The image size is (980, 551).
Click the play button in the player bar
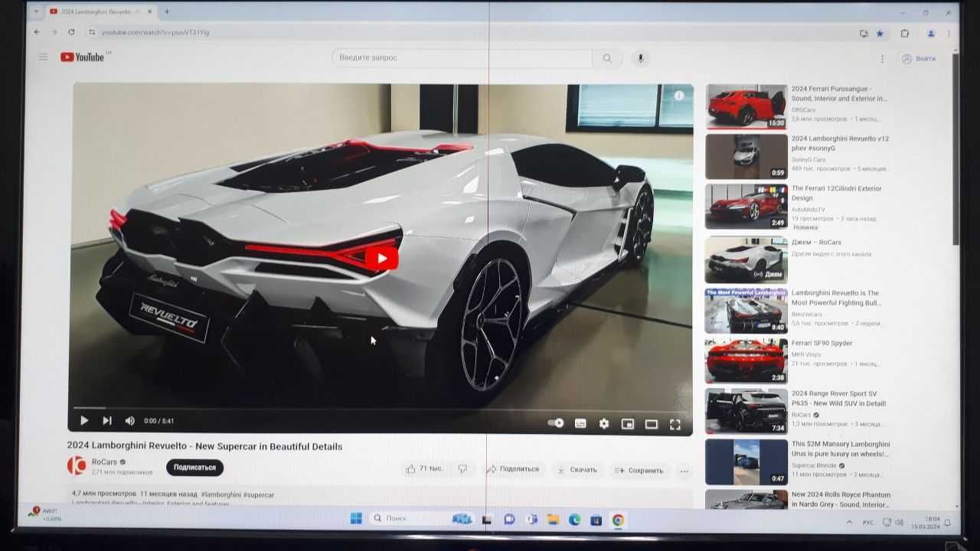tap(84, 420)
